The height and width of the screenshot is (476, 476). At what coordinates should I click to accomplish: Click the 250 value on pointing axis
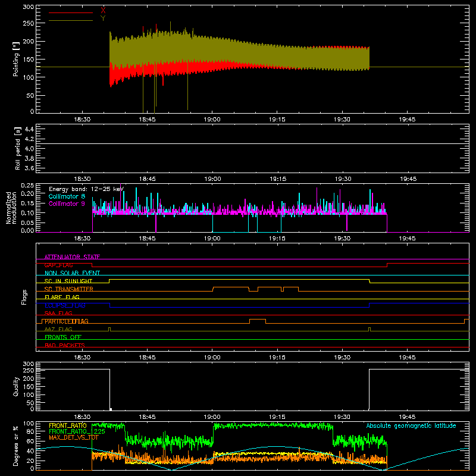click(29, 23)
